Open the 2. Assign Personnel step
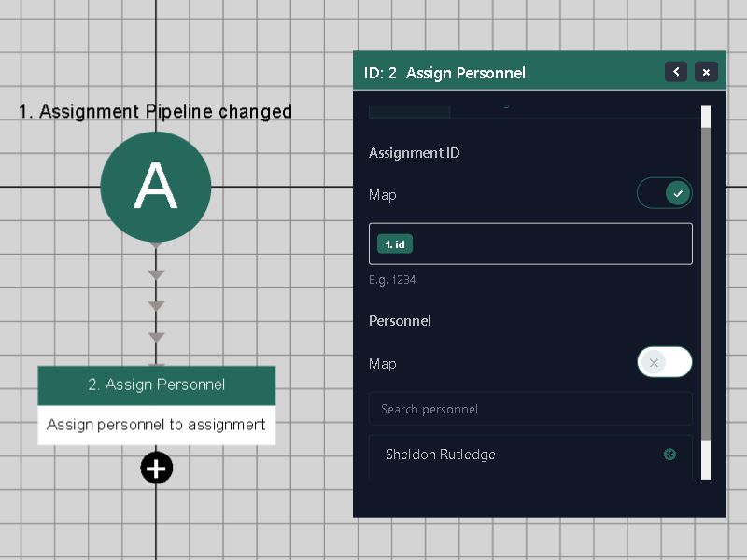Viewport: 747px width, 560px height. point(157,385)
